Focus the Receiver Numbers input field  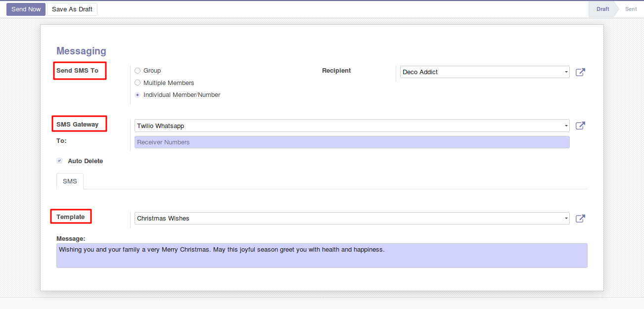click(352, 142)
